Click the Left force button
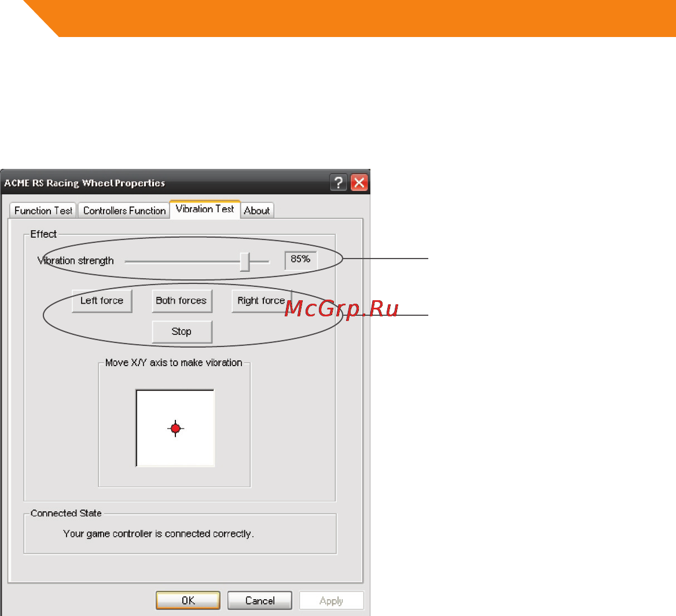 tap(102, 301)
